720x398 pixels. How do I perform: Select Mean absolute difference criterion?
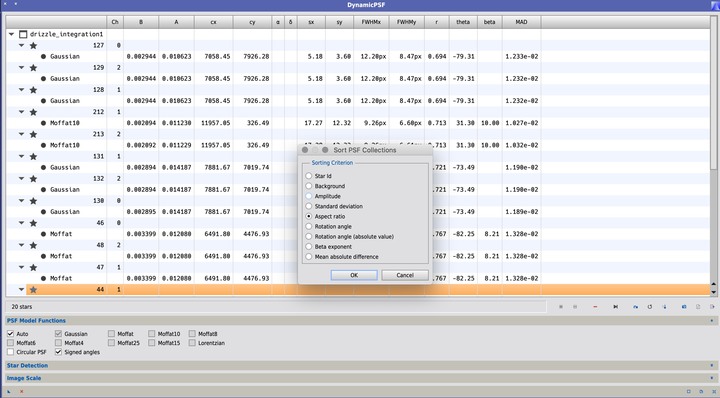[x=309, y=257]
